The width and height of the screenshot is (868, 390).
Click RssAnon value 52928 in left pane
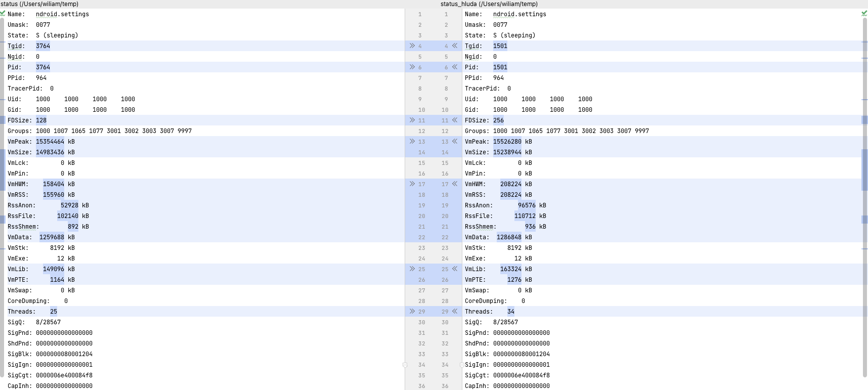70,205
